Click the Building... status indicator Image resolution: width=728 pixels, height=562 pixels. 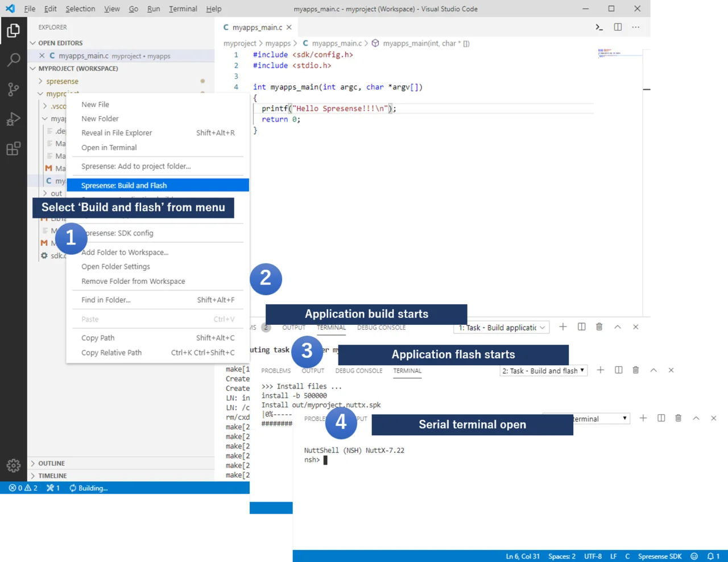pos(89,488)
